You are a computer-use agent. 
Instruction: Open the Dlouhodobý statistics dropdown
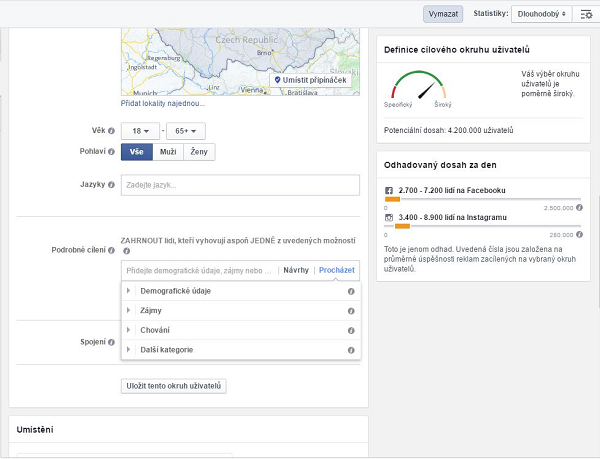541,14
